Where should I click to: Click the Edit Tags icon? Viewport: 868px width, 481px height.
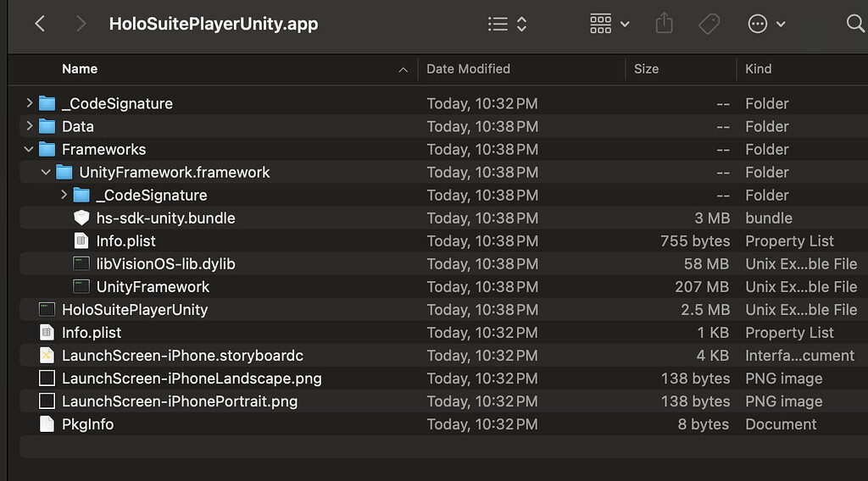pyautogui.click(x=709, y=25)
